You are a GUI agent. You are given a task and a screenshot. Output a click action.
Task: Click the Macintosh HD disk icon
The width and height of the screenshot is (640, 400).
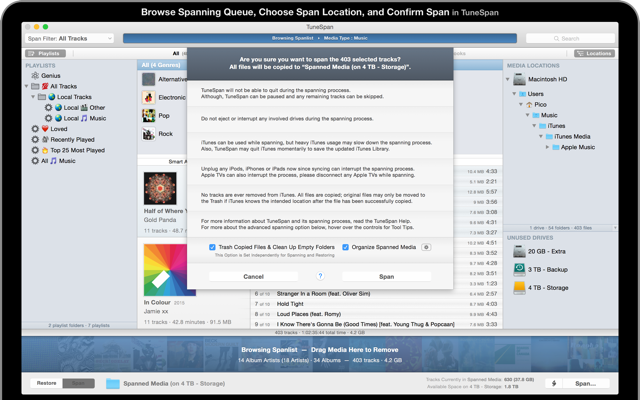click(519, 79)
